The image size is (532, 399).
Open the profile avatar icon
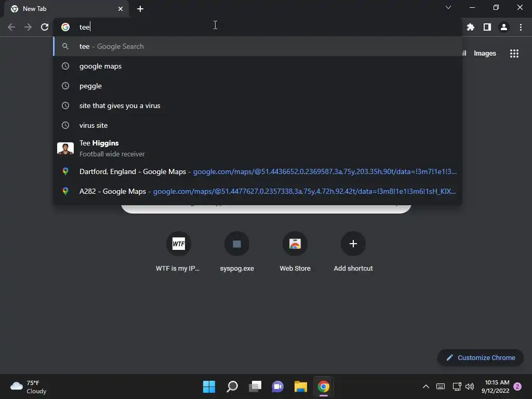click(504, 27)
